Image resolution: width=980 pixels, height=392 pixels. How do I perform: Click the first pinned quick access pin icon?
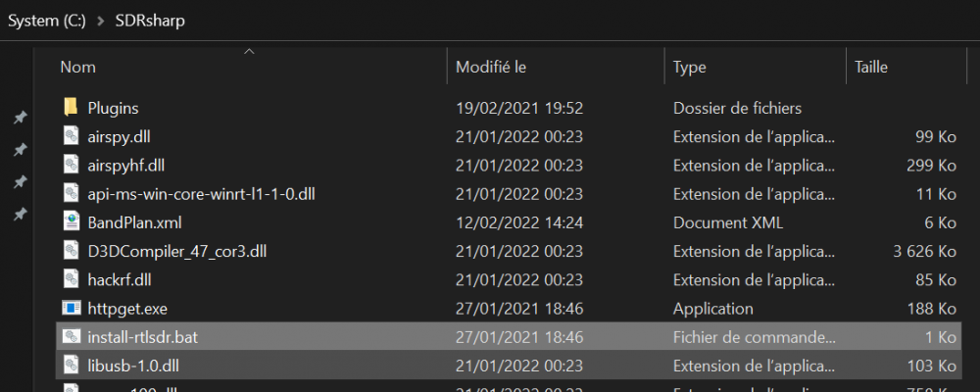[20, 117]
